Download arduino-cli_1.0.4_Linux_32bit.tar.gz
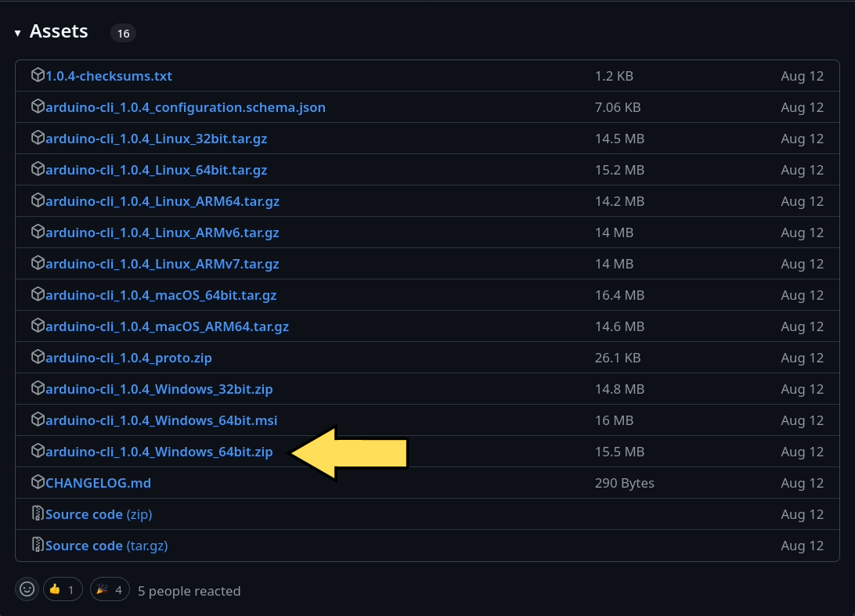The height and width of the screenshot is (616, 855). 156,139
